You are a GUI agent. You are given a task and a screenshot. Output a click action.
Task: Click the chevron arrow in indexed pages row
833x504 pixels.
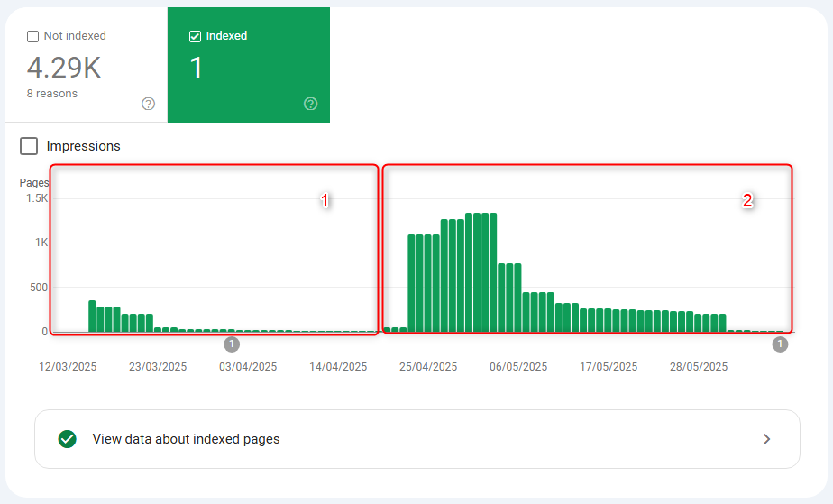(x=766, y=439)
